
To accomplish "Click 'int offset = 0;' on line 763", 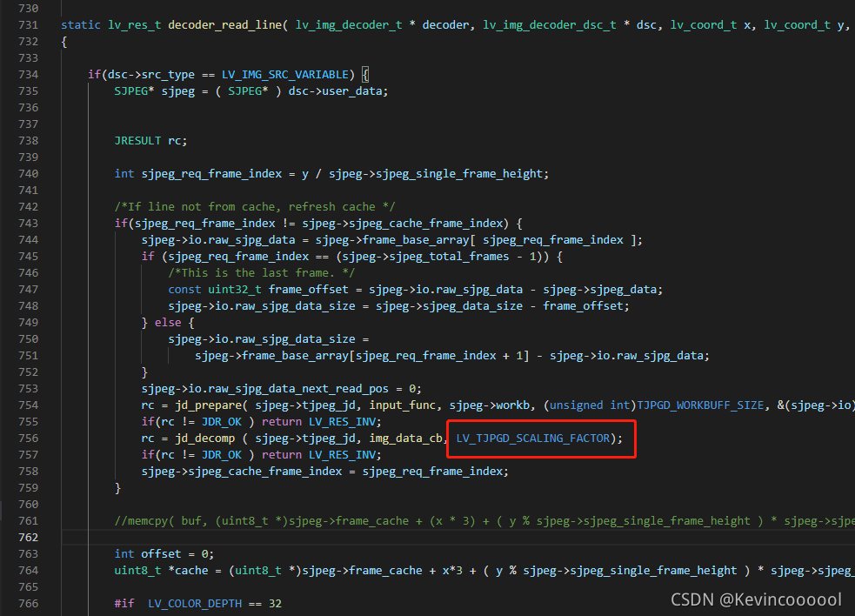I will click(164, 554).
